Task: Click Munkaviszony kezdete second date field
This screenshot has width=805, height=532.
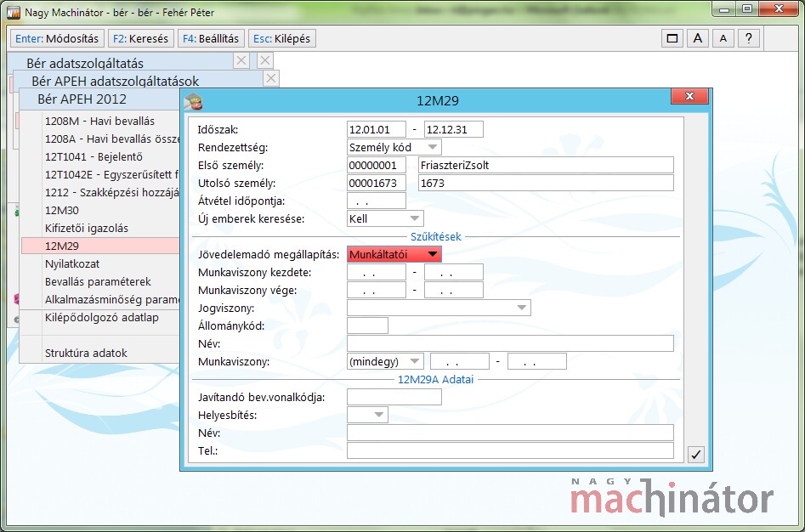Action: click(x=453, y=272)
